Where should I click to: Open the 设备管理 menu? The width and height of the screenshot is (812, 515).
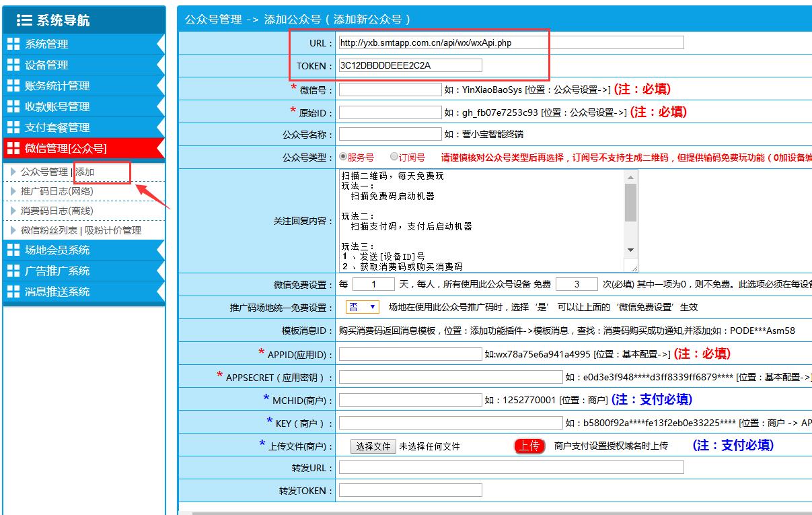84,65
